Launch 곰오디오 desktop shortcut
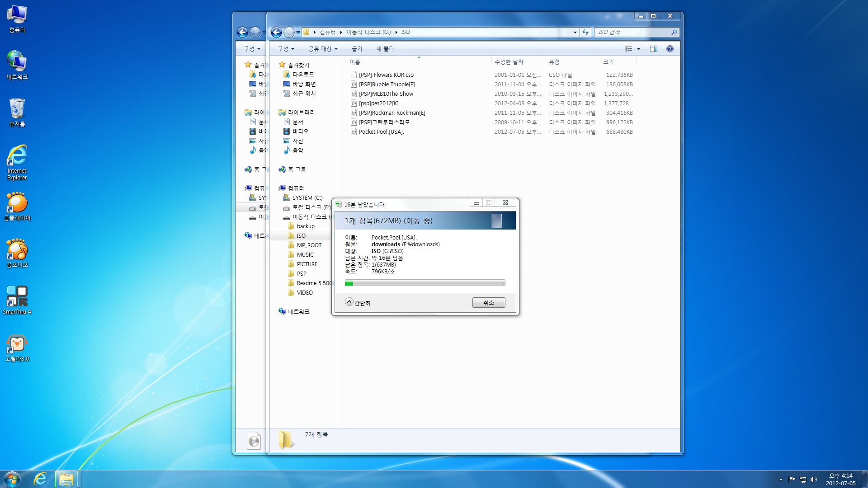Screen dimensions: 868x488 17,253
